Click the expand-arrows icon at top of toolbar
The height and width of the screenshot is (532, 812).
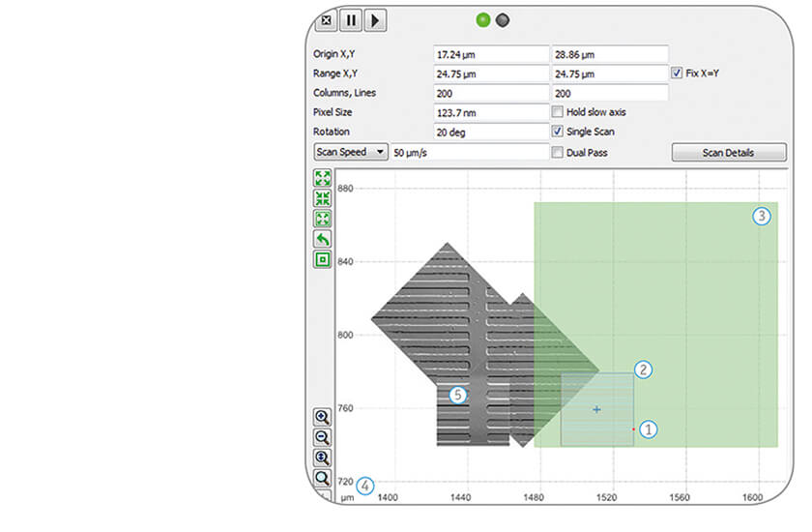[323, 178]
